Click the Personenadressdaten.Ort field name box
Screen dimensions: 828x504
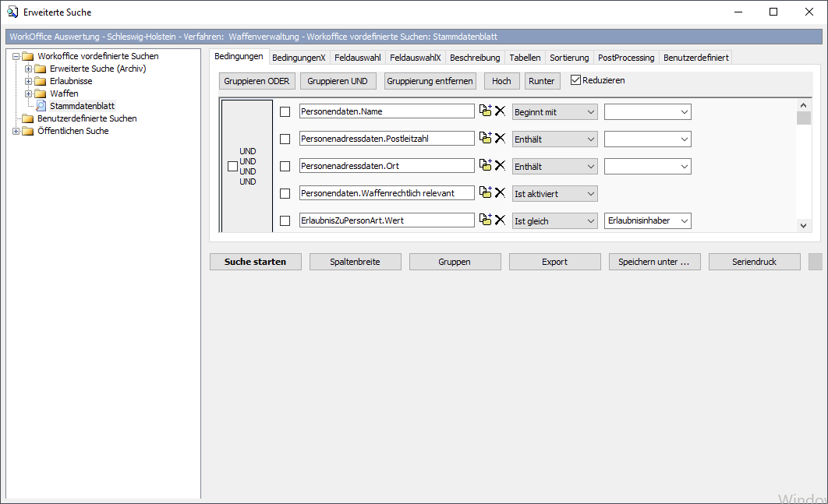(386, 166)
